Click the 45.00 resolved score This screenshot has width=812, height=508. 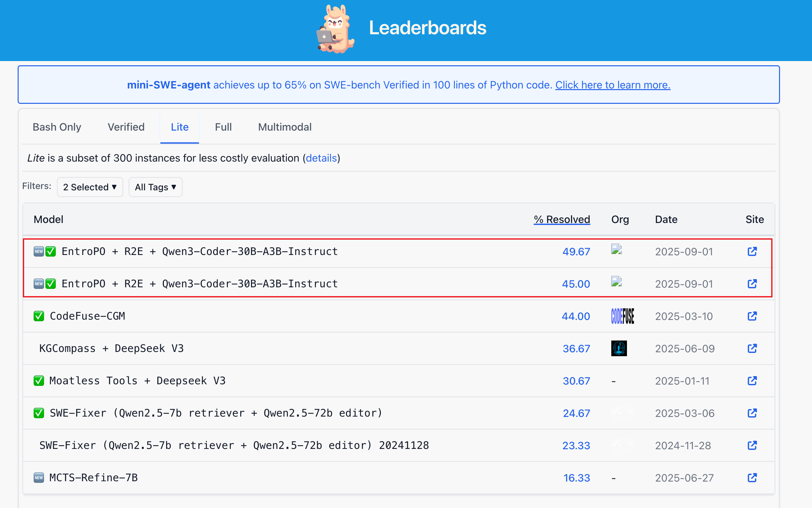[576, 284]
